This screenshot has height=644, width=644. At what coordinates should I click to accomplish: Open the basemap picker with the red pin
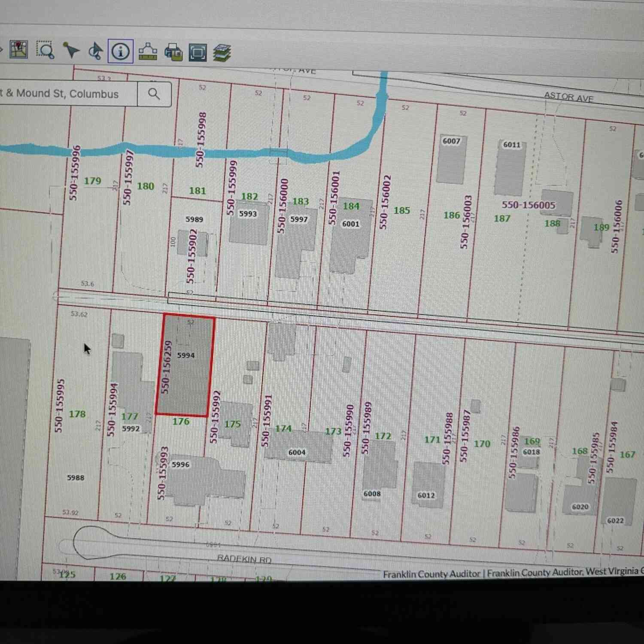(x=19, y=49)
